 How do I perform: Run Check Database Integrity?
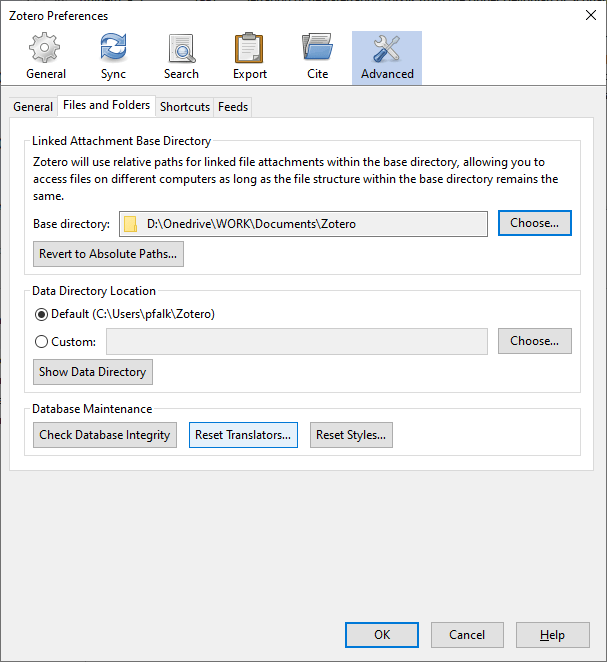(105, 435)
